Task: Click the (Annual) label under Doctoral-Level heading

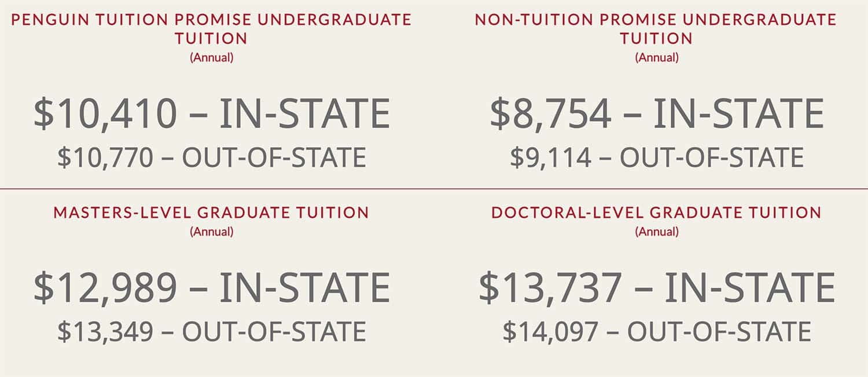Action: pyautogui.click(x=656, y=232)
